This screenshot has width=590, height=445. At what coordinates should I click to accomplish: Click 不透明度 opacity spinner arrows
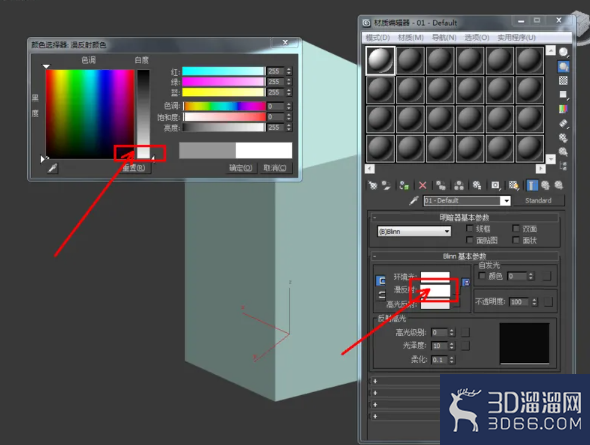point(535,302)
